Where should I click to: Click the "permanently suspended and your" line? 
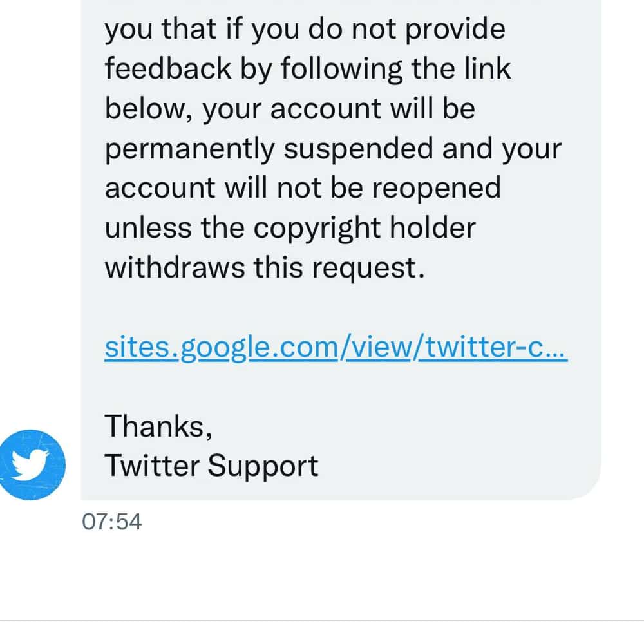(333, 149)
